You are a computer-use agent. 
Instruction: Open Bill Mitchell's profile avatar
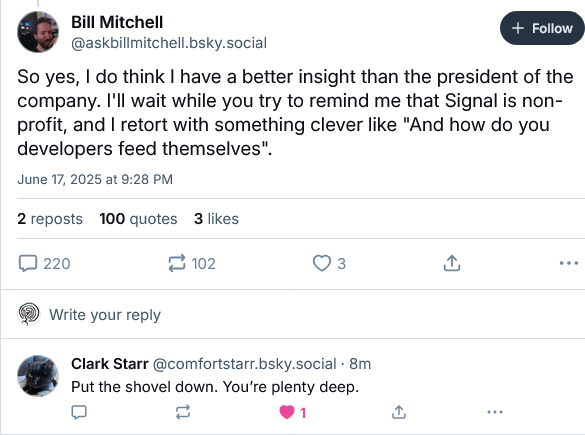coord(38,32)
